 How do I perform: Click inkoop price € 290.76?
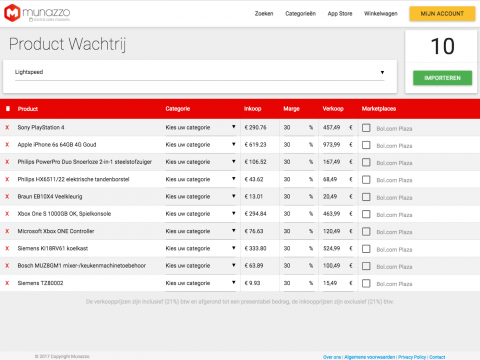coord(255,128)
